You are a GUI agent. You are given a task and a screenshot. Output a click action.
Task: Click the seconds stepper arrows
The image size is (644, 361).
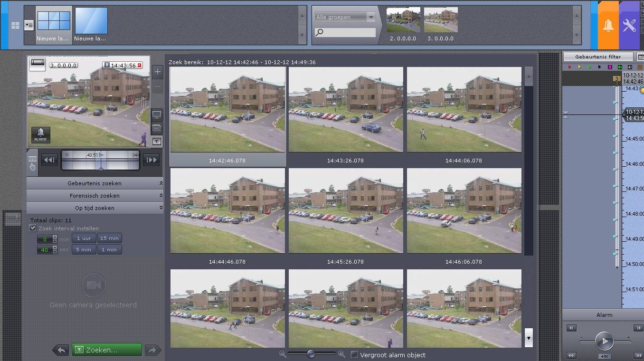[x=55, y=250]
